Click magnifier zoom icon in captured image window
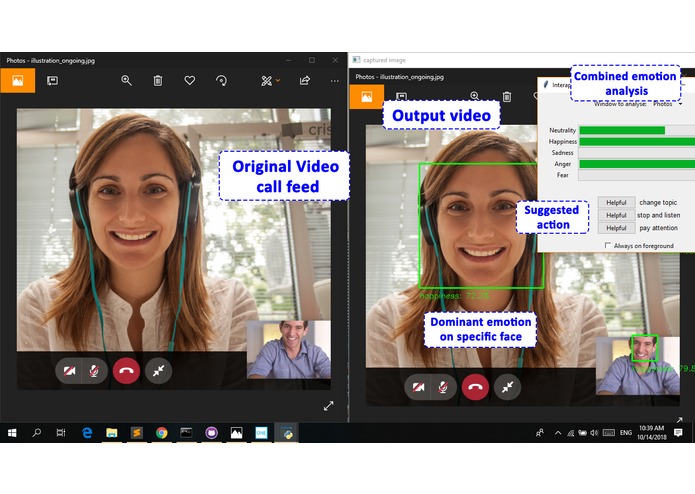The width and height of the screenshot is (695, 494). pos(475,96)
